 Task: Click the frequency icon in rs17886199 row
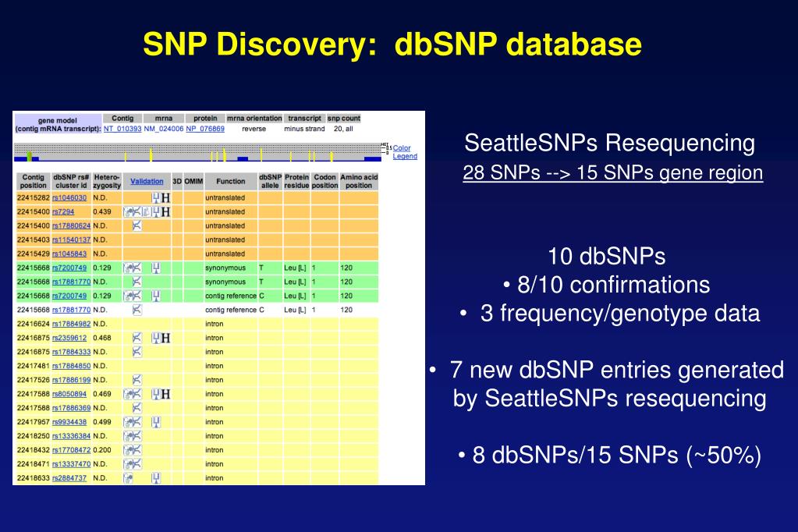click(x=137, y=380)
